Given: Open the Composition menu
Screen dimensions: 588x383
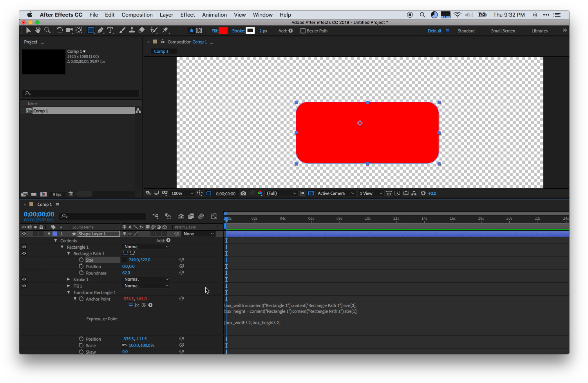Looking at the screenshot, I should pos(137,14).
